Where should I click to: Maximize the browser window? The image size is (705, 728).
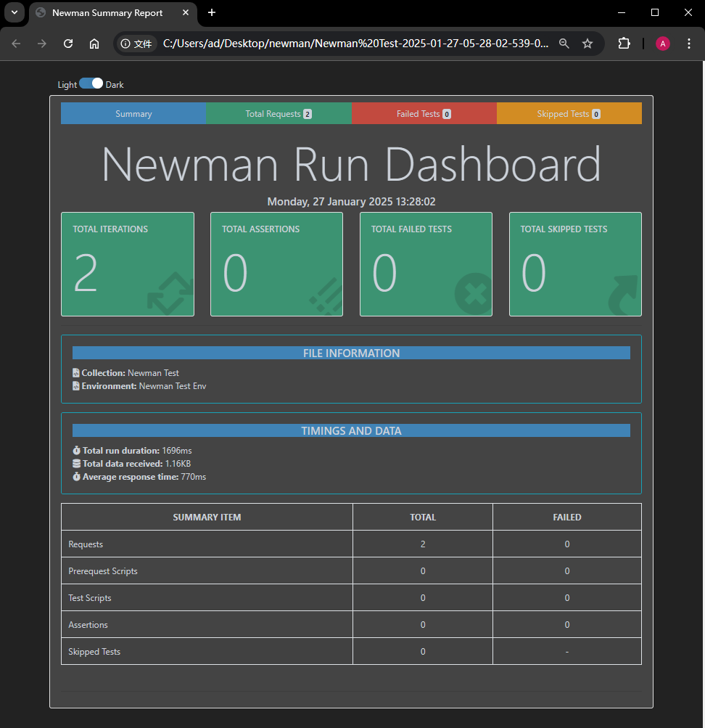[655, 12]
